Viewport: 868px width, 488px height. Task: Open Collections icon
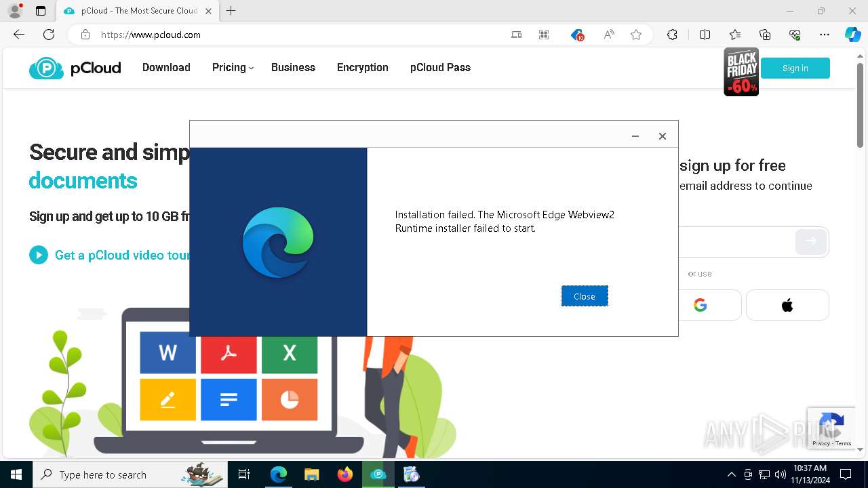point(765,35)
